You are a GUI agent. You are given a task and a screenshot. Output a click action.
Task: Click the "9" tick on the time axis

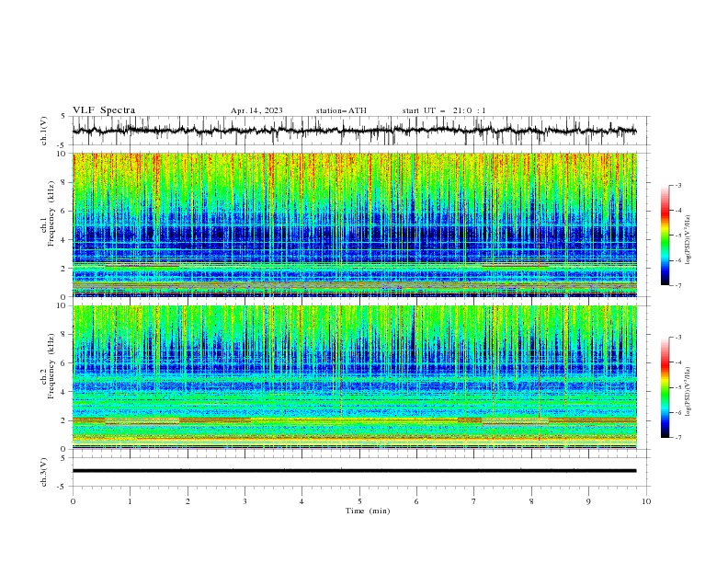(x=588, y=501)
